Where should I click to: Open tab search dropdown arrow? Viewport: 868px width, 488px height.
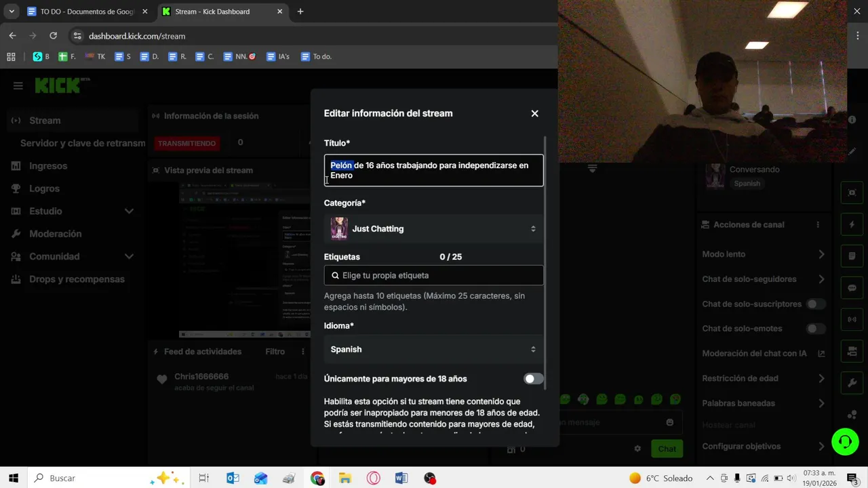coord(12,12)
